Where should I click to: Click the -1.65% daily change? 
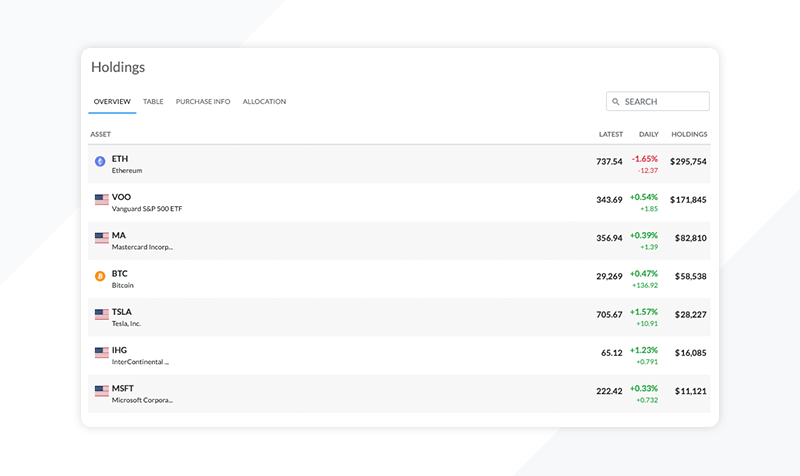coord(645,159)
